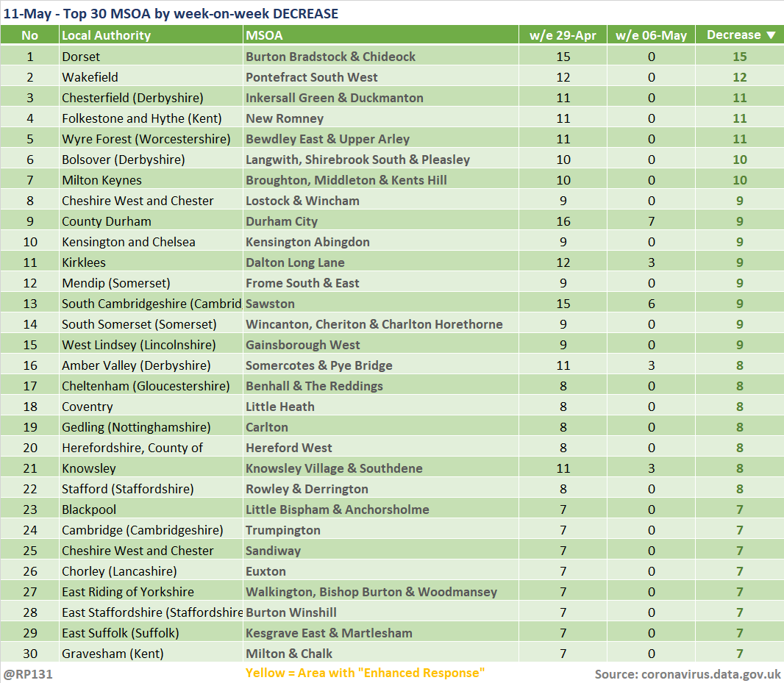The width and height of the screenshot is (784, 683).
Task: Select 'Bewdley East & Upper Arley' cell
Action: 380,139
